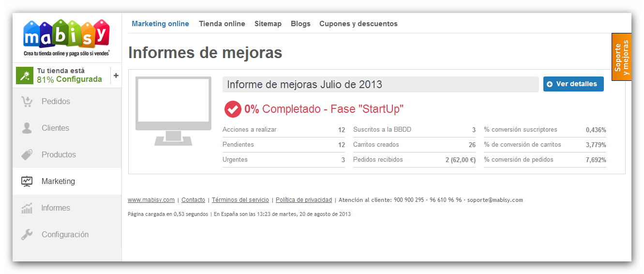Click the Urgentes row
The width and height of the screenshot is (644, 274).
click(x=284, y=160)
